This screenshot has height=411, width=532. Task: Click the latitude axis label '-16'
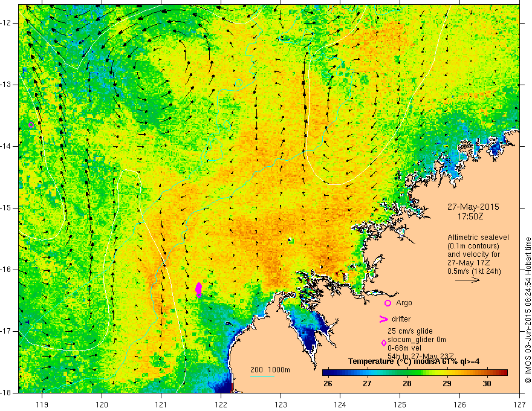7,270
